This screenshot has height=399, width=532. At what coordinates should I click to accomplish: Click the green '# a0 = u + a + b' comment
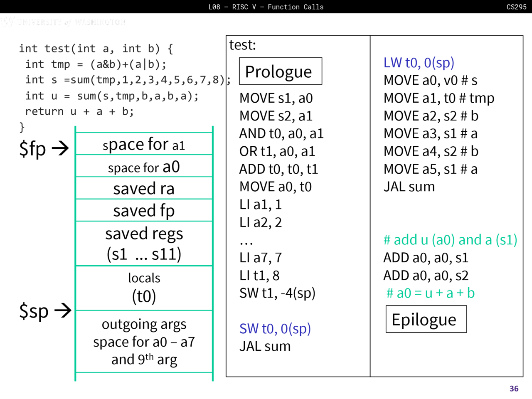pos(430,293)
